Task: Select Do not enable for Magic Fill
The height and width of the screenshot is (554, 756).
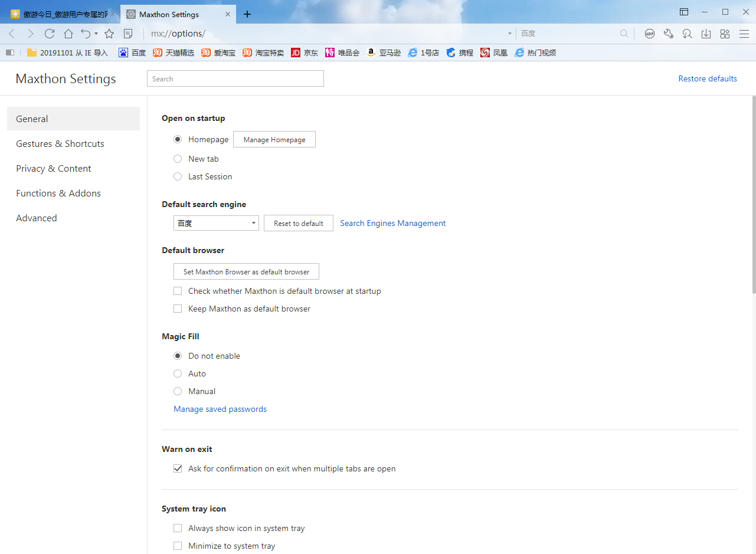Action: coord(178,356)
